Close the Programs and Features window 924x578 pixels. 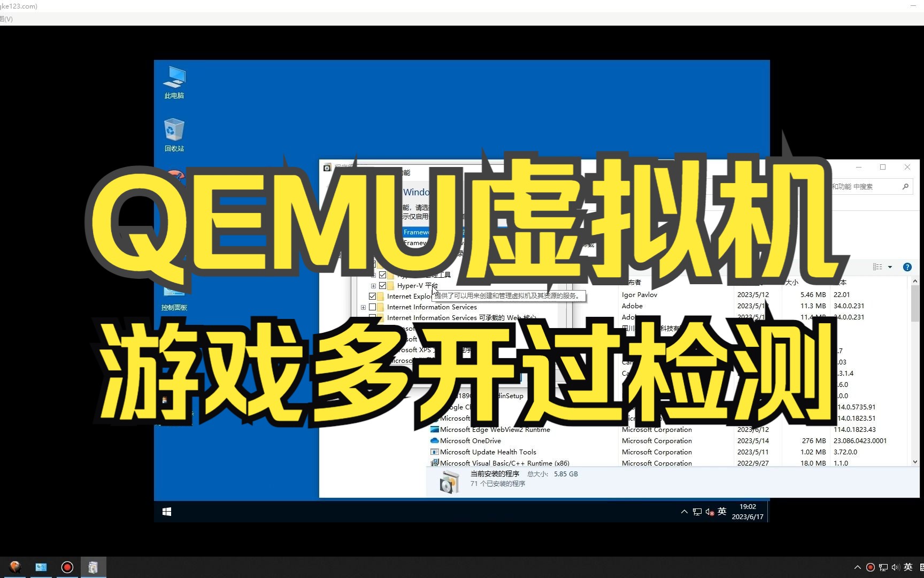(x=907, y=168)
